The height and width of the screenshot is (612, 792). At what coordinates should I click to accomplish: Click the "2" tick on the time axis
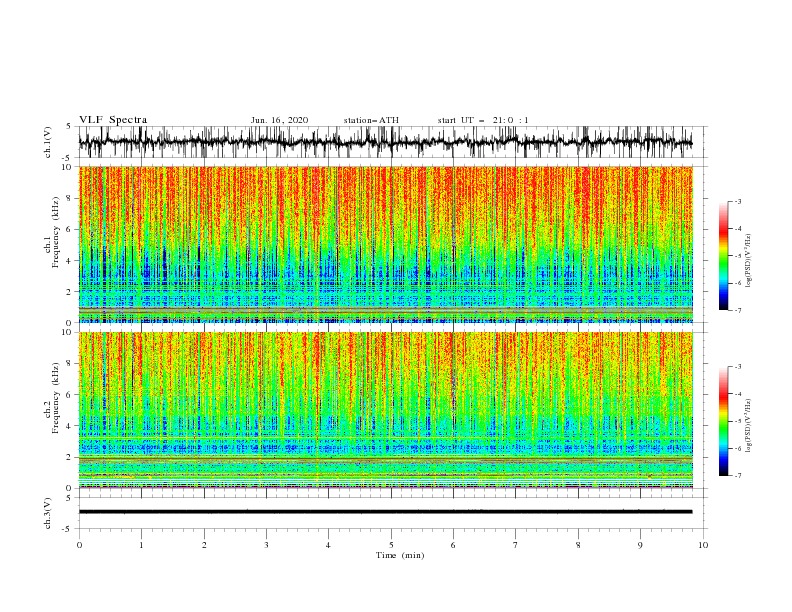tap(204, 545)
